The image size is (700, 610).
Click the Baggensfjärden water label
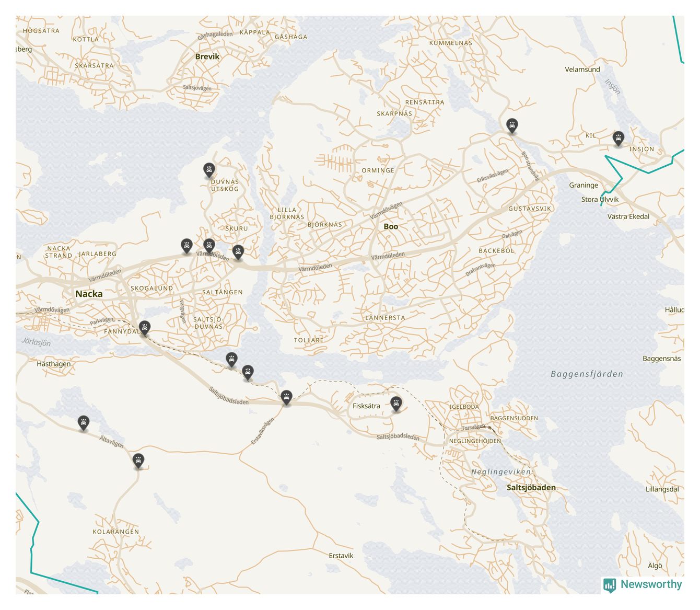pyautogui.click(x=587, y=374)
